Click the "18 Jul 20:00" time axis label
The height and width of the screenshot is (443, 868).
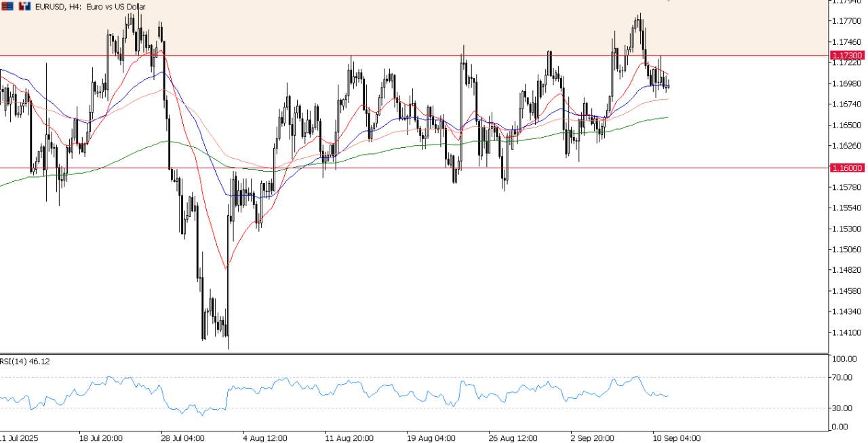pyautogui.click(x=100, y=438)
